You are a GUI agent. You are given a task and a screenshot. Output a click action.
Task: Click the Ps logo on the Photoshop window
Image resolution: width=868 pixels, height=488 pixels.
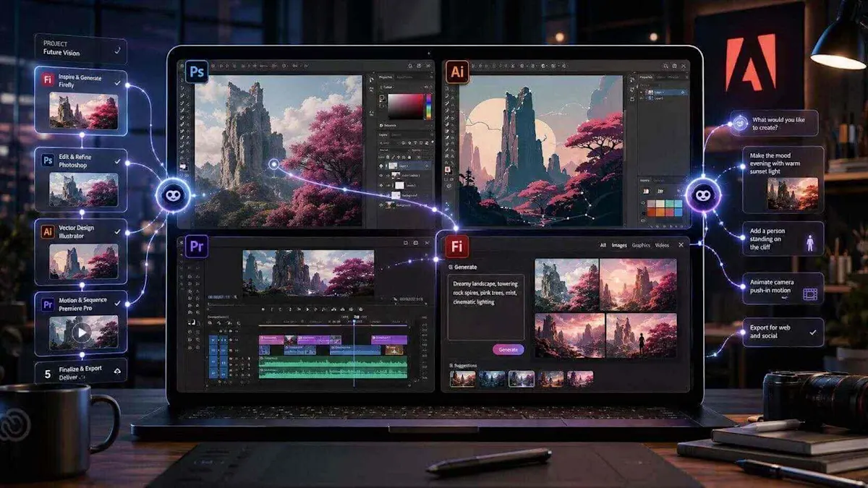(196, 72)
